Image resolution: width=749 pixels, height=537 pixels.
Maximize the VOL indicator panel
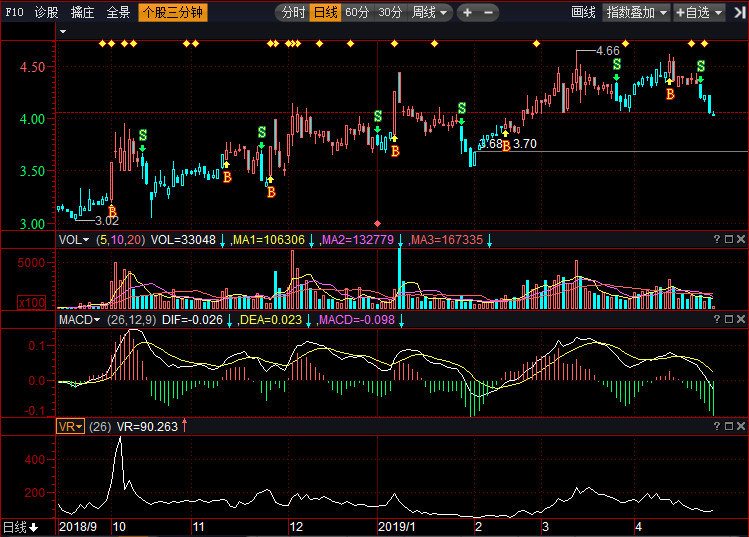click(x=729, y=239)
